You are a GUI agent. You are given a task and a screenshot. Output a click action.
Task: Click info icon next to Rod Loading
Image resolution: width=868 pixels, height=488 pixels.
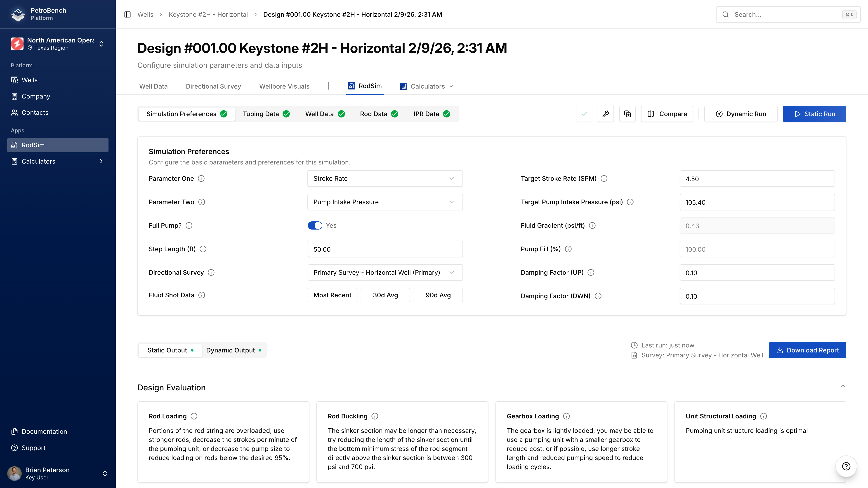pos(194,416)
